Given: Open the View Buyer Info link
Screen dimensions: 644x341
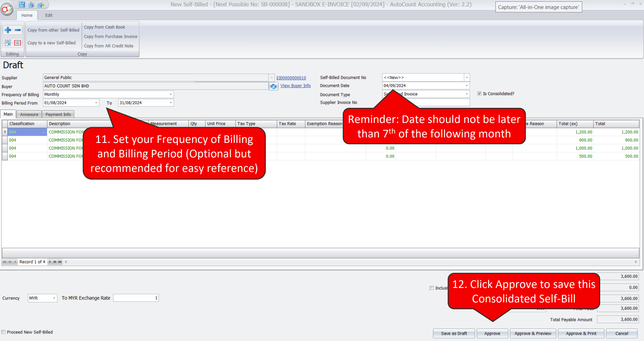Looking at the screenshot, I should click(295, 86).
